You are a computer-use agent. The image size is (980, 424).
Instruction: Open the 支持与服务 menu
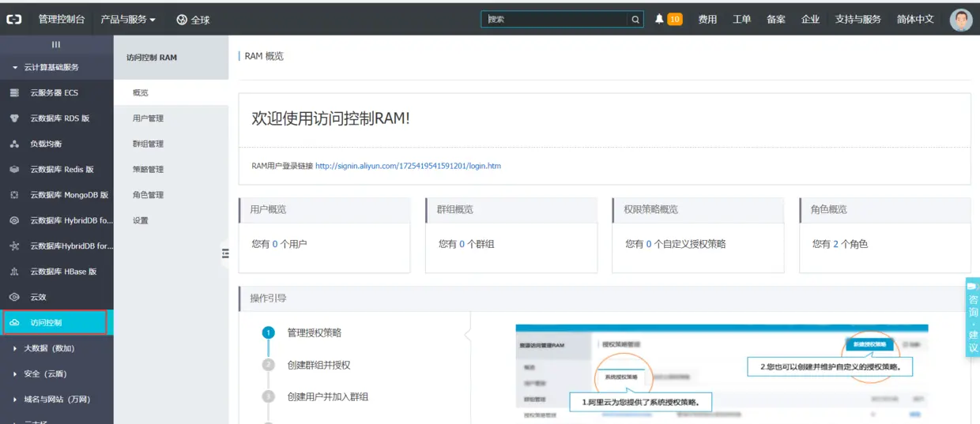[x=858, y=20]
